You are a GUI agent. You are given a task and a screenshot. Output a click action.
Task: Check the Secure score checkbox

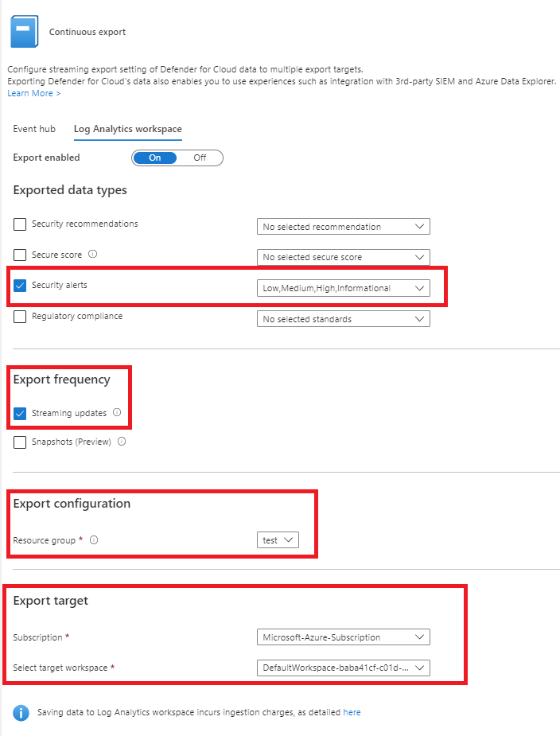click(x=21, y=255)
